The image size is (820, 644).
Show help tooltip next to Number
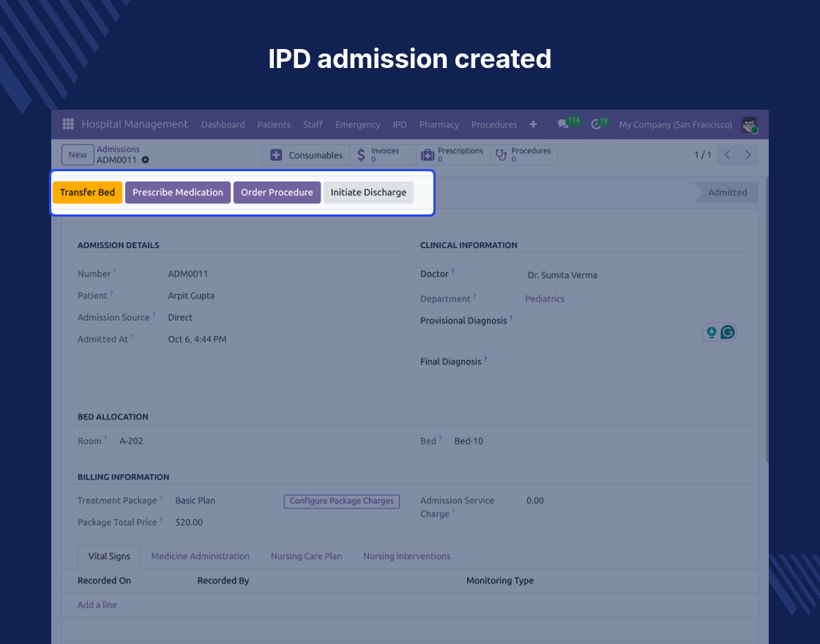point(114,271)
